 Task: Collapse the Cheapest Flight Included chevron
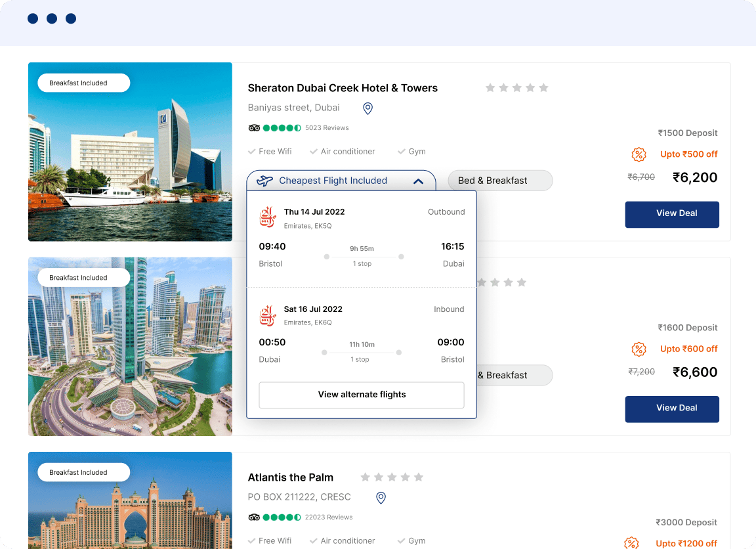click(418, 181)
